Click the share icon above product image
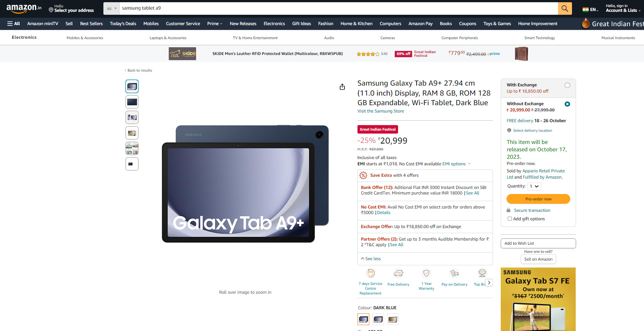 click(x=342, y=87)
